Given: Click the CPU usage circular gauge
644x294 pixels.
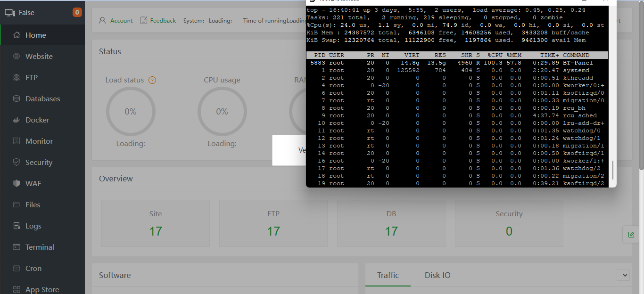Looking at the screenshot, I should point(222,112).
